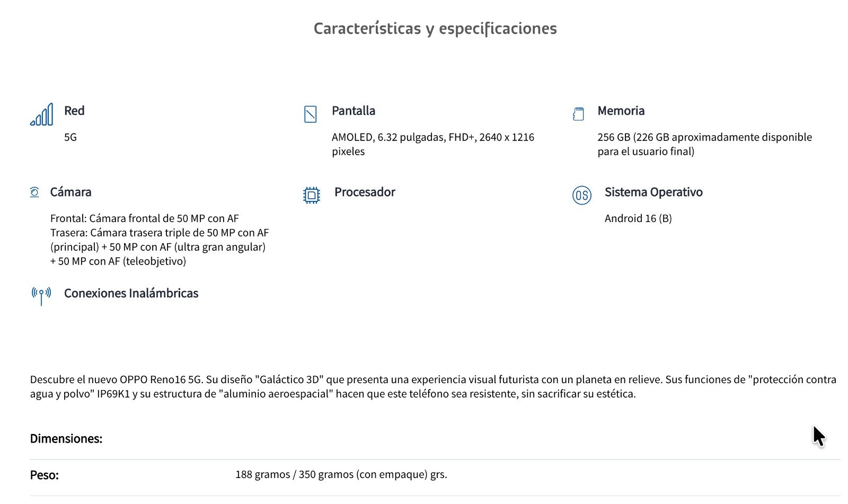Click the Sistema Operativo heading
The width and height of the screenshot is (848, 504).
(x=653, y=192)
